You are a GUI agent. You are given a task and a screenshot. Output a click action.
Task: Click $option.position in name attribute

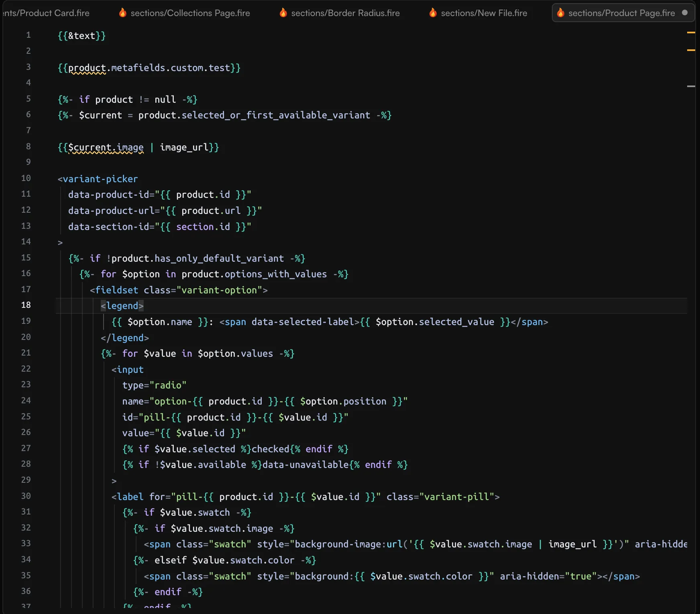343,401
